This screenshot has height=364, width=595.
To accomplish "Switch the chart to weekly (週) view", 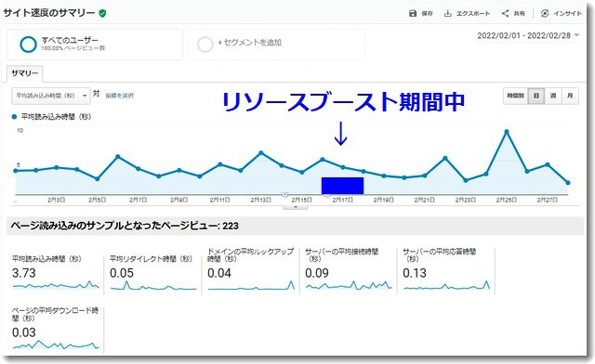I will point(553,96).
